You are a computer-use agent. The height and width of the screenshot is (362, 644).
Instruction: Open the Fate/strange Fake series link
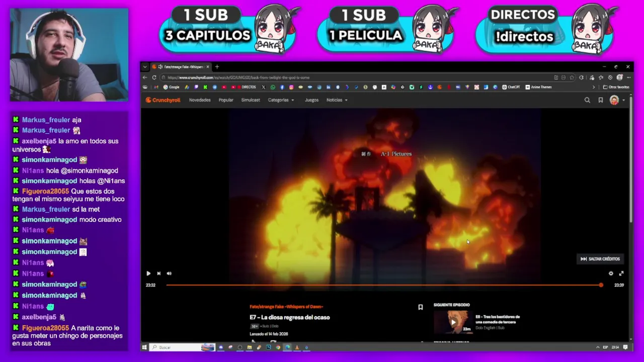tap(286, 307)
